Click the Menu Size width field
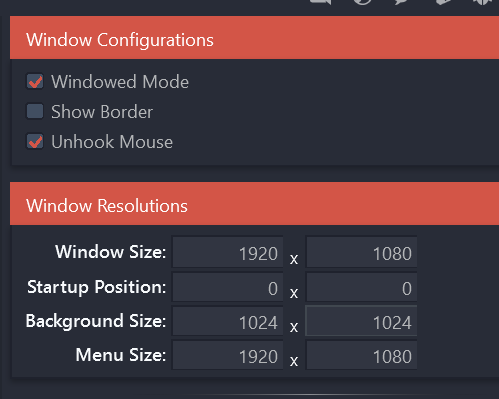This screenshot has width=499, height=399. click(228, 355)
